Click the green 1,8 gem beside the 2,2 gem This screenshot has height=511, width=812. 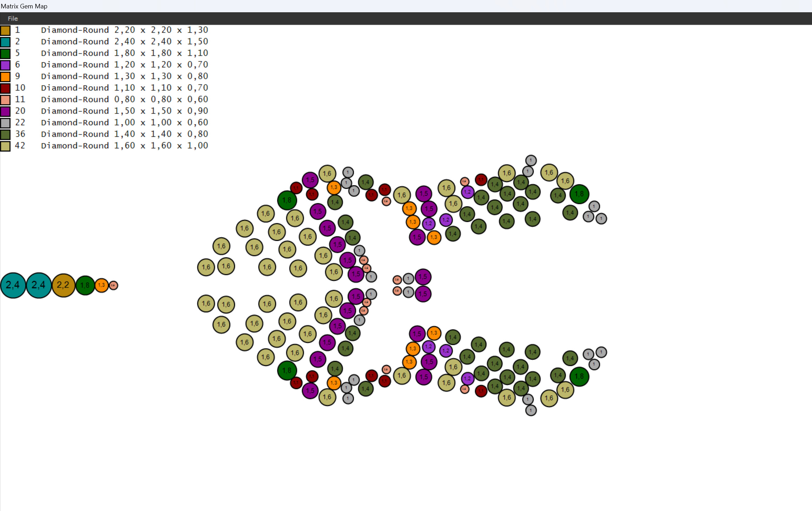coord(85,285)
